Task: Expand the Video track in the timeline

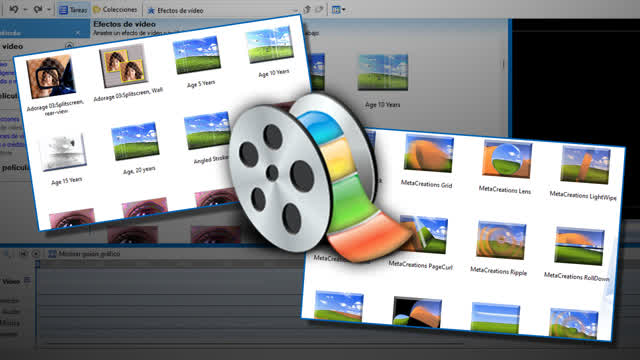Action: point(27,280)
